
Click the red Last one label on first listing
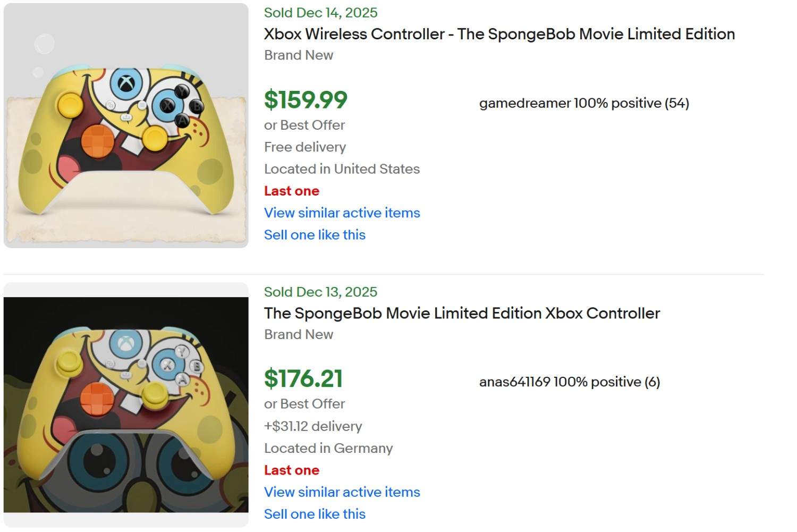pyautogui.click(x=291, y=191)
